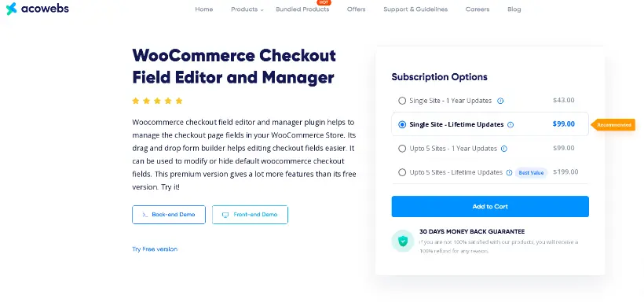Click the five-star rating icons
Image resolution: width=644 pixels, height=306 pixels.
[x=157, y=101]
